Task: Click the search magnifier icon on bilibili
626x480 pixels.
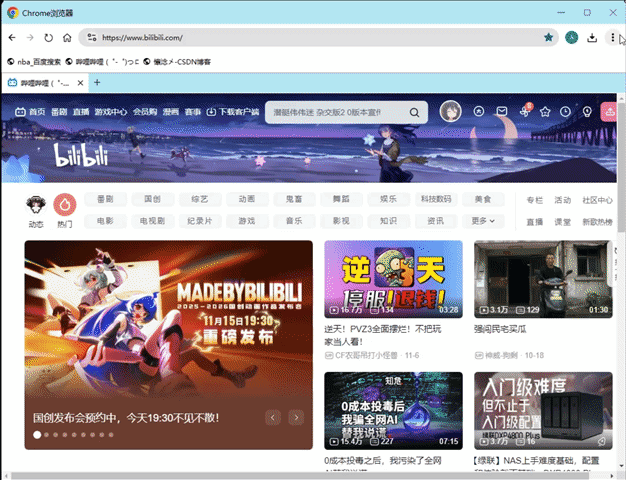Action: 414,113
